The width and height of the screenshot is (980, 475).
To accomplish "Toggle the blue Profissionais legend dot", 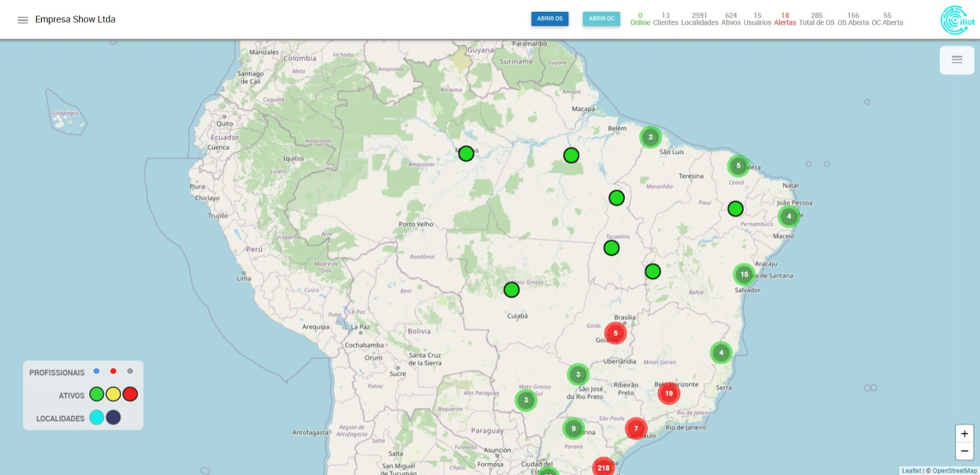I will (97, 371).
